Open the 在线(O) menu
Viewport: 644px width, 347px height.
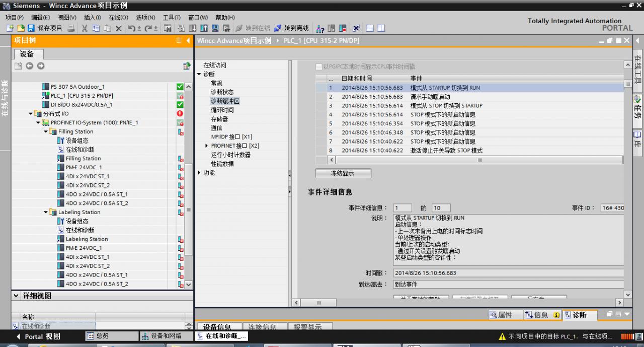point(118,17)
